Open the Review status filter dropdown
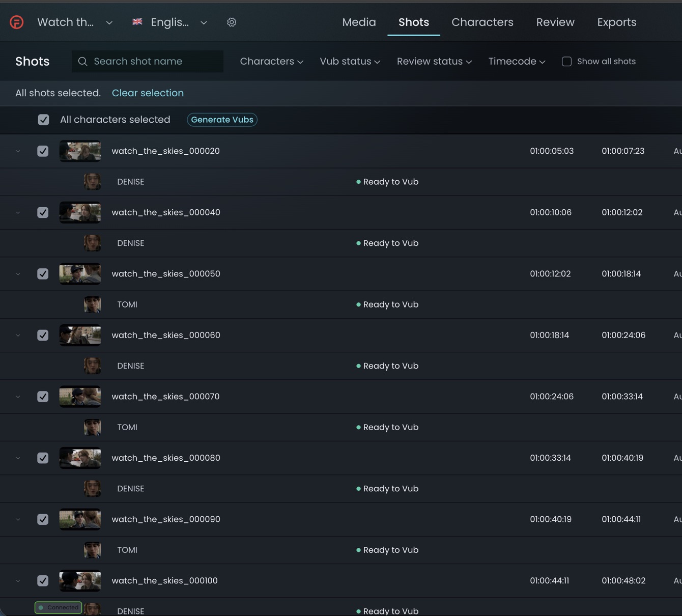The width and height of the screenshot is (682, 616). (x=434, y=62)
